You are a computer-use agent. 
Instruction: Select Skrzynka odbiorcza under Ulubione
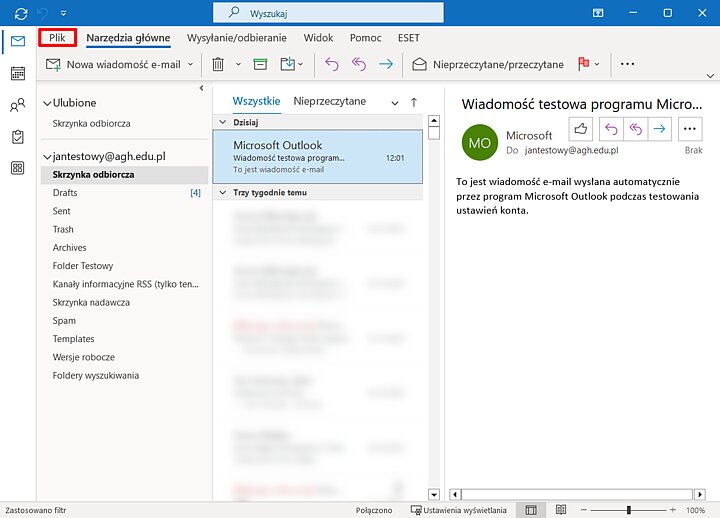(x=91, y=124)
